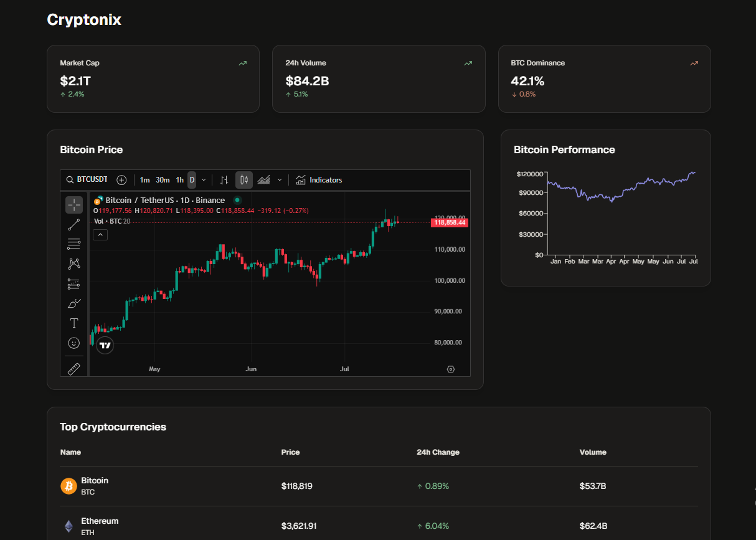Click the BTC Dominance trend arrow icon
The width and height of the screenshot is (756, 540).
tap(694, 64)
